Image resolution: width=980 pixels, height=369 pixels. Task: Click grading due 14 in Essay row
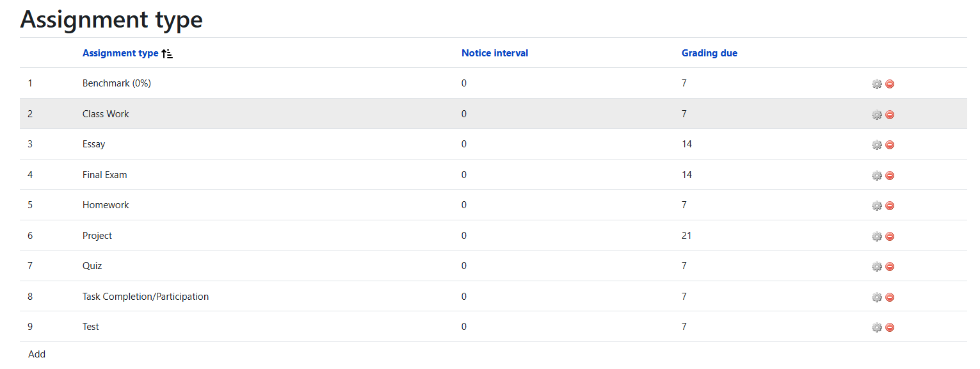click(687, 144)
